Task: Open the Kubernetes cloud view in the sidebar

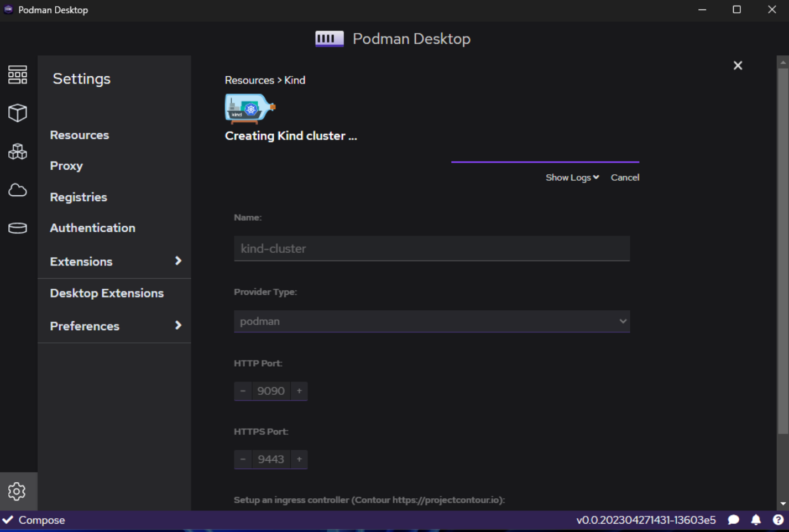Action: pyautogui.click(x=18, y=190)
